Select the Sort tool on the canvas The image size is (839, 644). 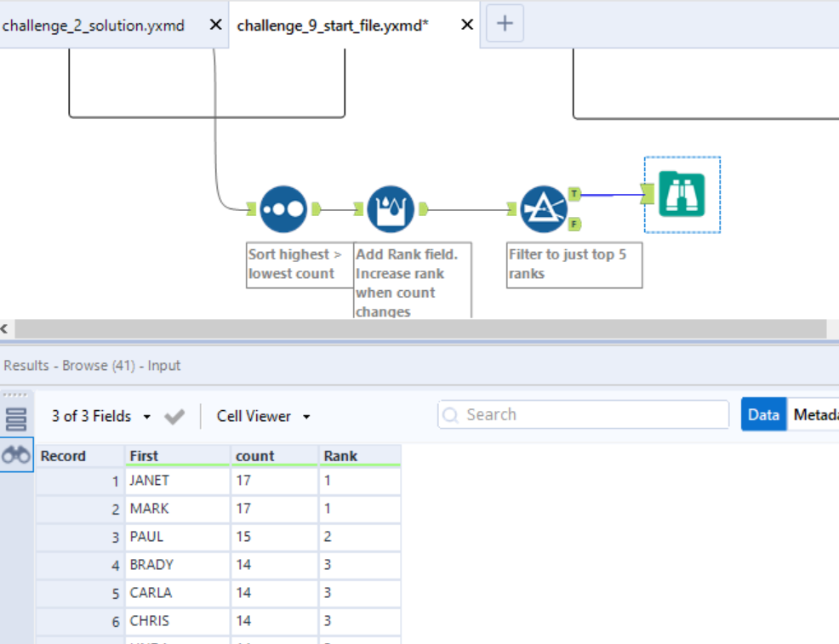283,208
